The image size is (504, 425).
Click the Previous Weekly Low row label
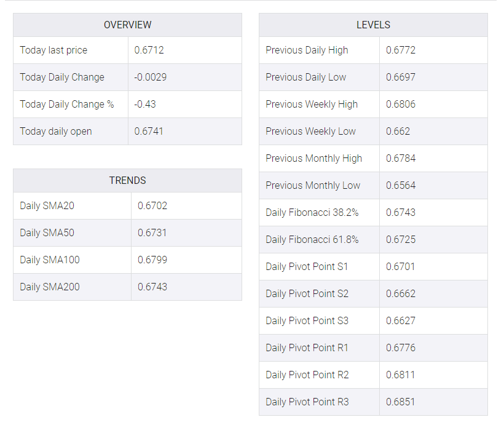tap(310, 131)
